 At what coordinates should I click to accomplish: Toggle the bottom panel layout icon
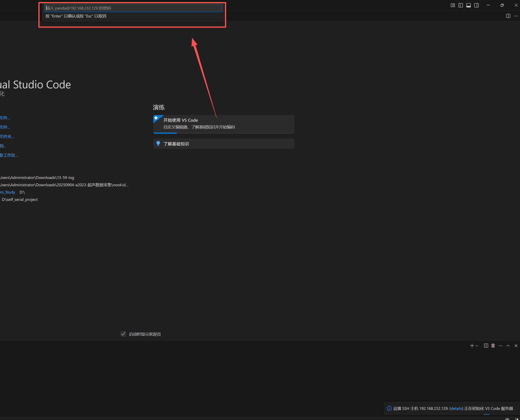coord(468,5)
